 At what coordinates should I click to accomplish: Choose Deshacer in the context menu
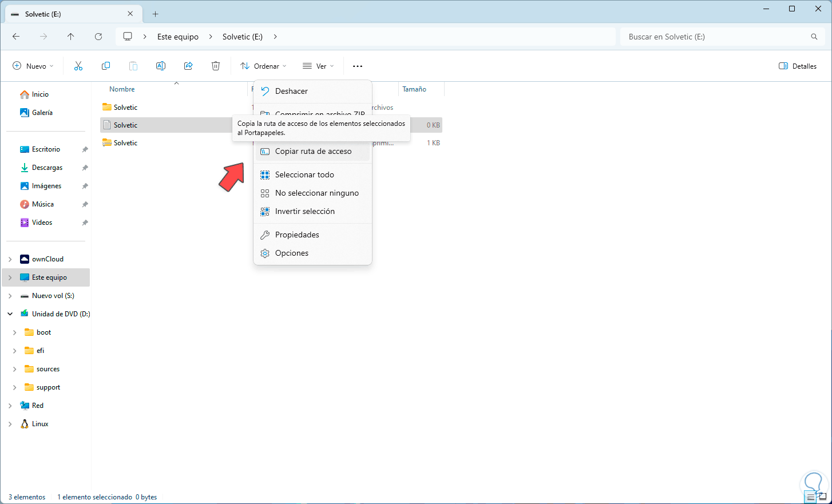point(312,91)
